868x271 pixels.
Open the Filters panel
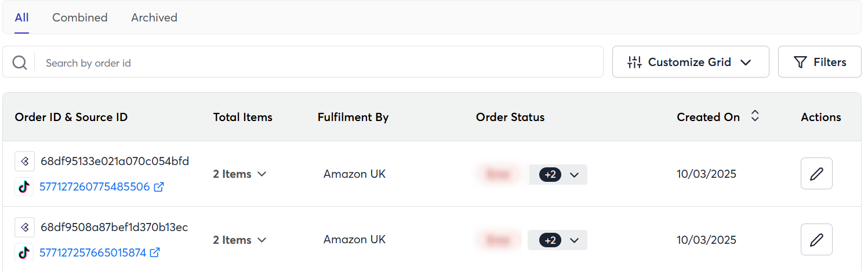pos(819,62)
